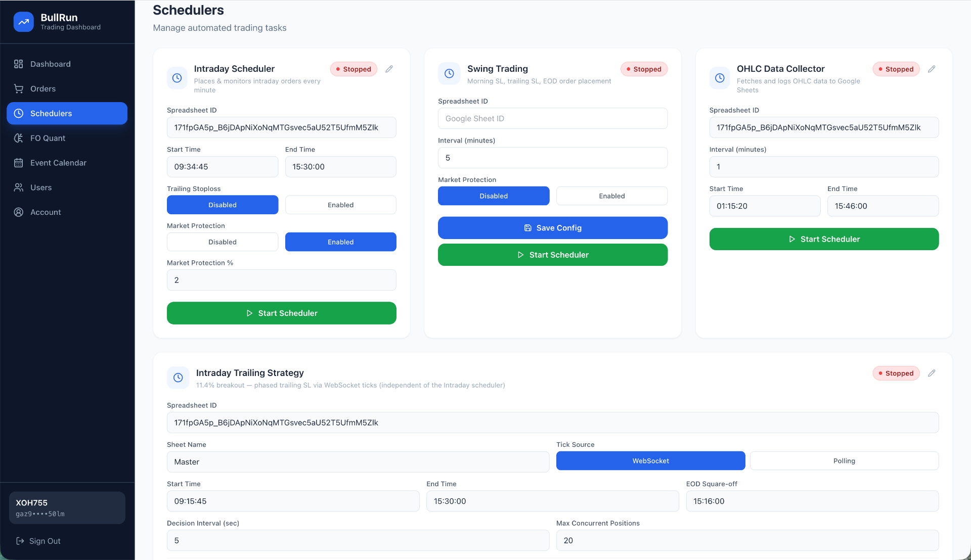This screenshot has height=560, width=971.
Task: Click Trailing Strategy End Time 15:30:00 field
Action: tap(553, 501)
